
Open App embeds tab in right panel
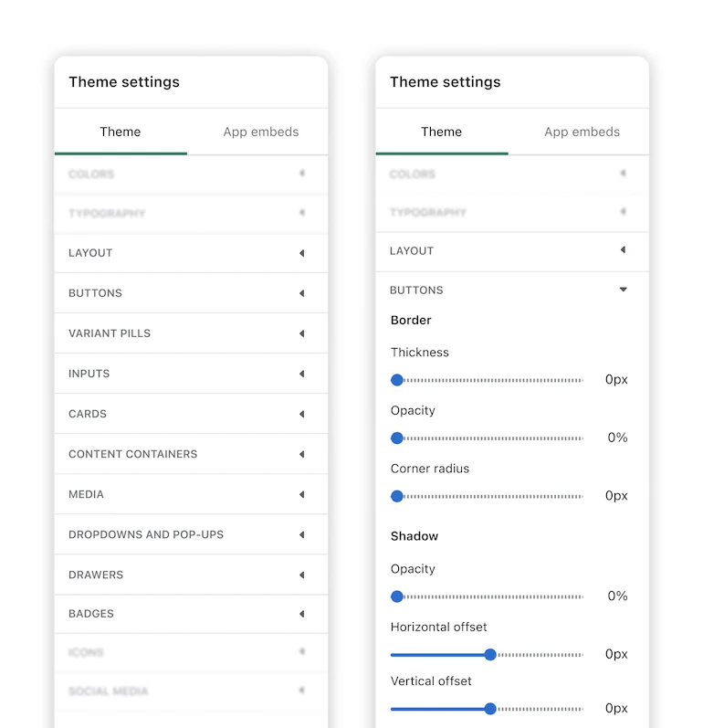(x=582, y=132)
